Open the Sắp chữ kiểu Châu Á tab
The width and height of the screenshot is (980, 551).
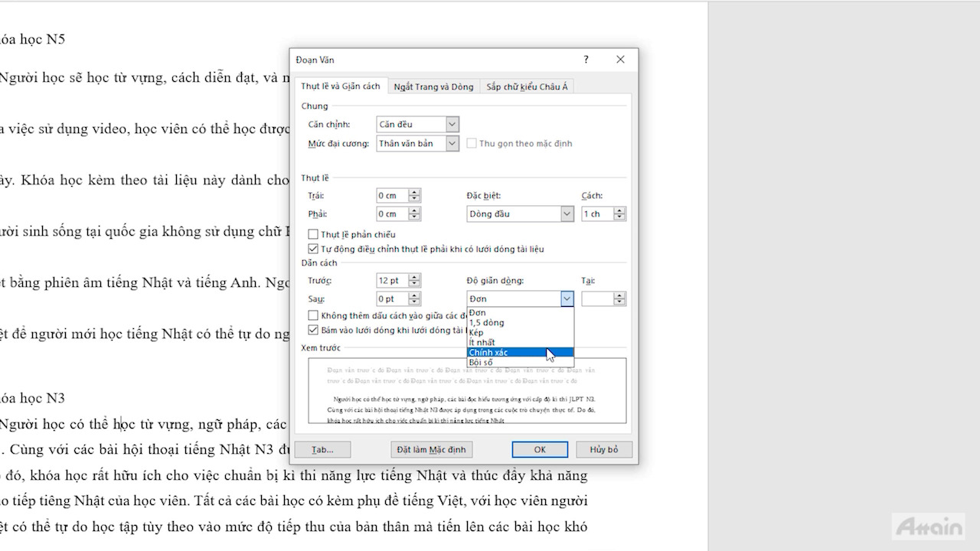pyautogui.click(x=527, y=87)
